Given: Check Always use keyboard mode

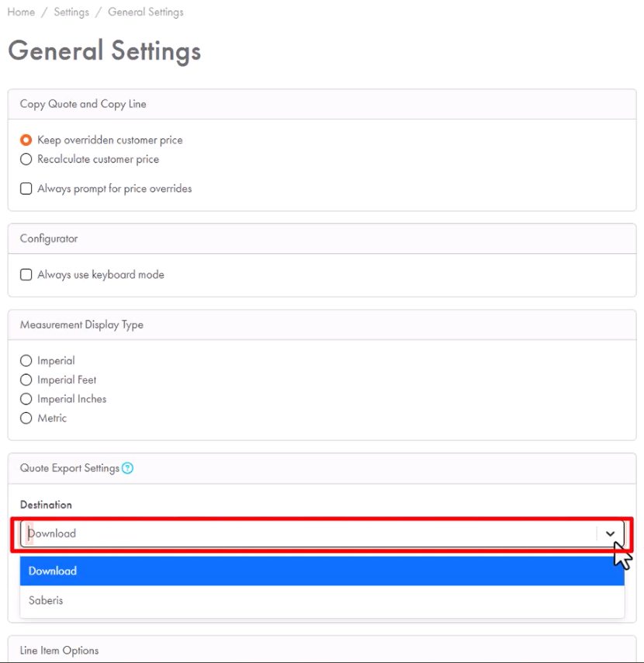Looking at the screenshot, I should pyautogui.click(x=26, y=275).
